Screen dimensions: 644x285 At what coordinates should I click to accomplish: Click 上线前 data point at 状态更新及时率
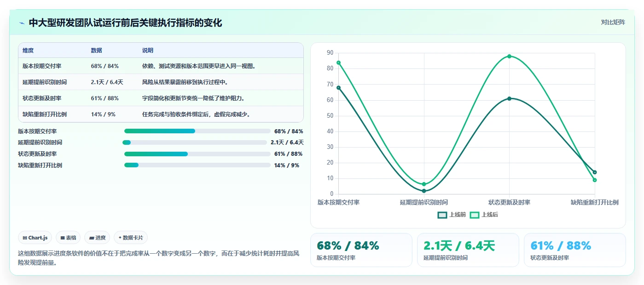(509, 98)
